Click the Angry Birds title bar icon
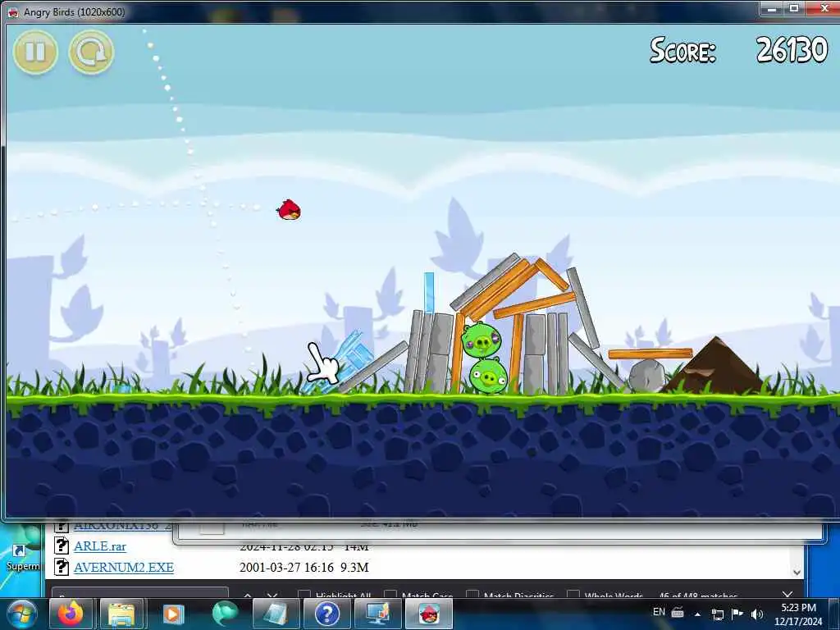Image resolution: width=840 pixels, height=630 pixels. click(x=13, y=12)
